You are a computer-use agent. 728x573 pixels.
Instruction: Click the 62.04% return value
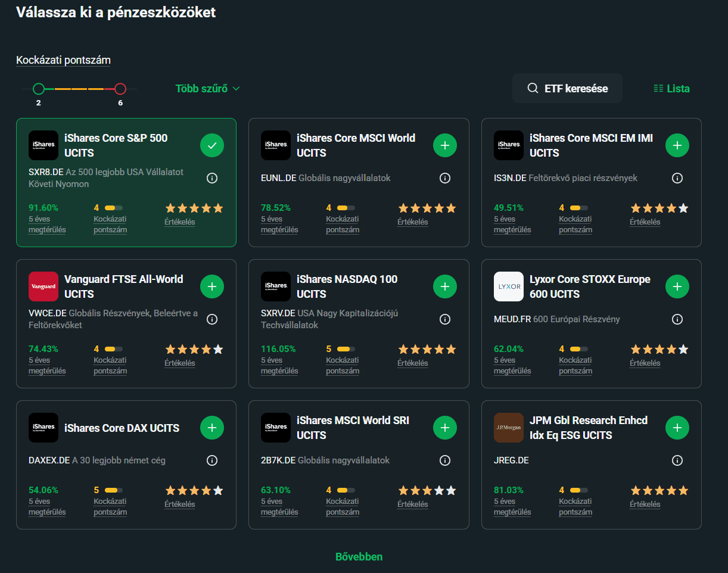click(x=509, y=349)
